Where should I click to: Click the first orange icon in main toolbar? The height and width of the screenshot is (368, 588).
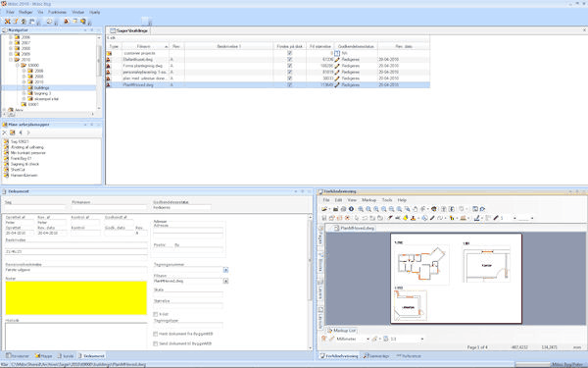7,22
